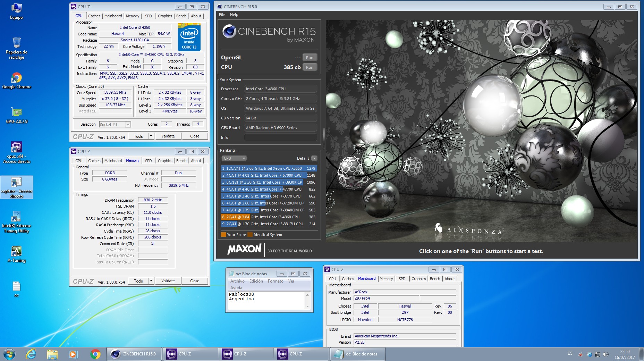Screen dimensions: 644x361
Task: Open GPU-Z.0.7.9 desktop icon
Action: coord(16,115)
